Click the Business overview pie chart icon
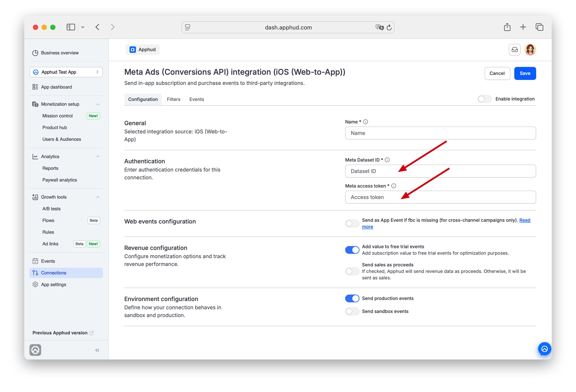 coord(35,53)
